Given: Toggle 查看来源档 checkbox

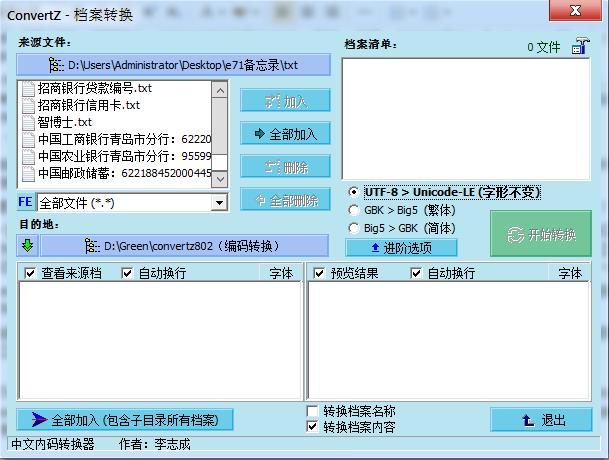Looking at the screenshot, I should click(x=30, y=273).
